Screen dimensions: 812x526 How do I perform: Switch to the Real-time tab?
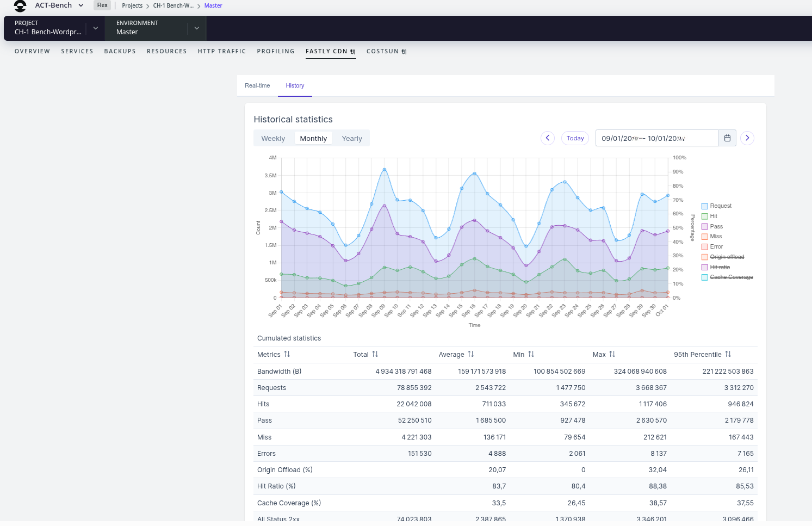(x=257, y=85)
